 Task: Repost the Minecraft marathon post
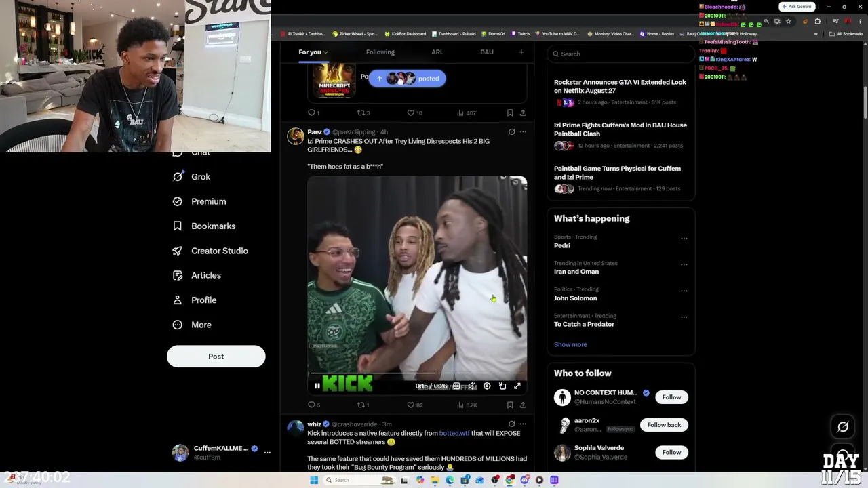point(362,113)
